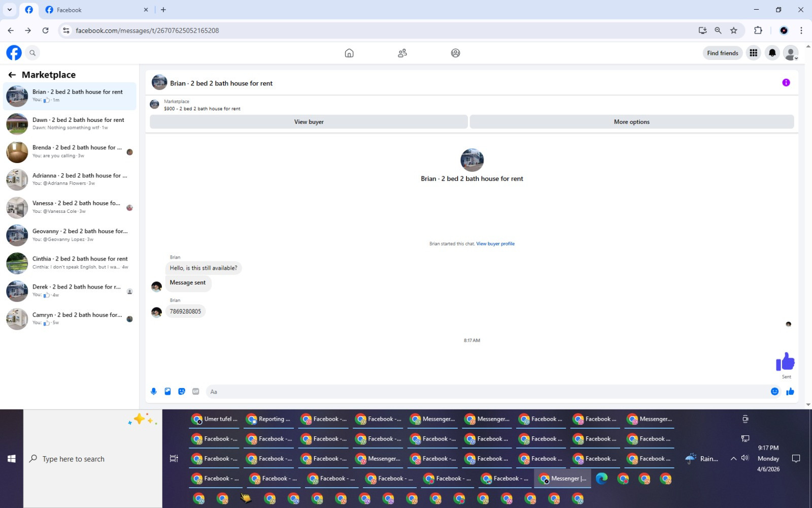Click the browser back button
812x508 pixels.
pos(11,30)
